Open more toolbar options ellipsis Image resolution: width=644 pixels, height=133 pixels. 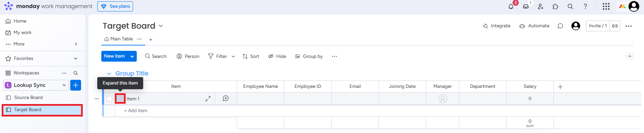coord(334,56)
